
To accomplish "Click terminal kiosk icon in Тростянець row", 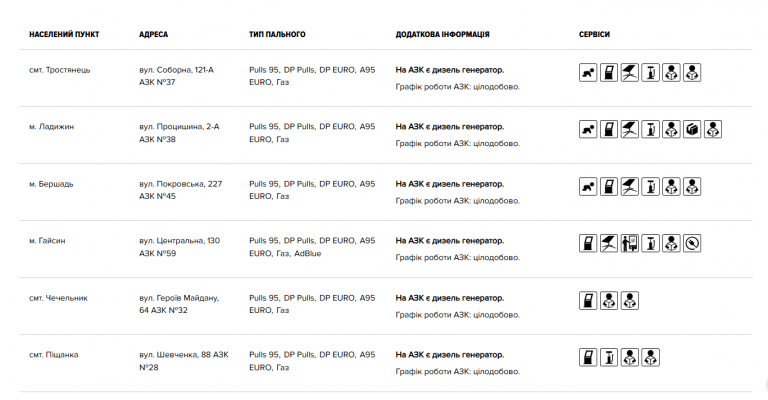I will pyautogui.click(x=609, y=72).
